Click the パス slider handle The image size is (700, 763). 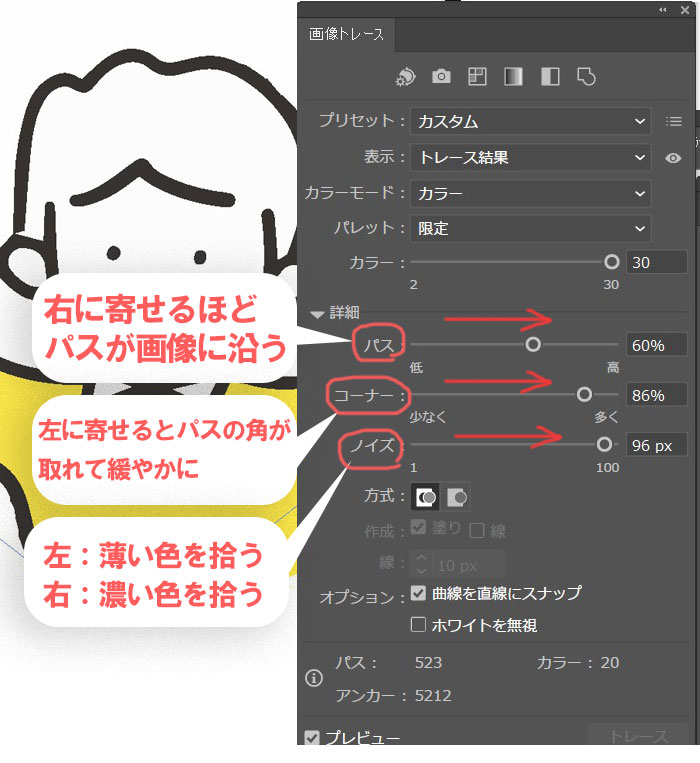[533, 345]
